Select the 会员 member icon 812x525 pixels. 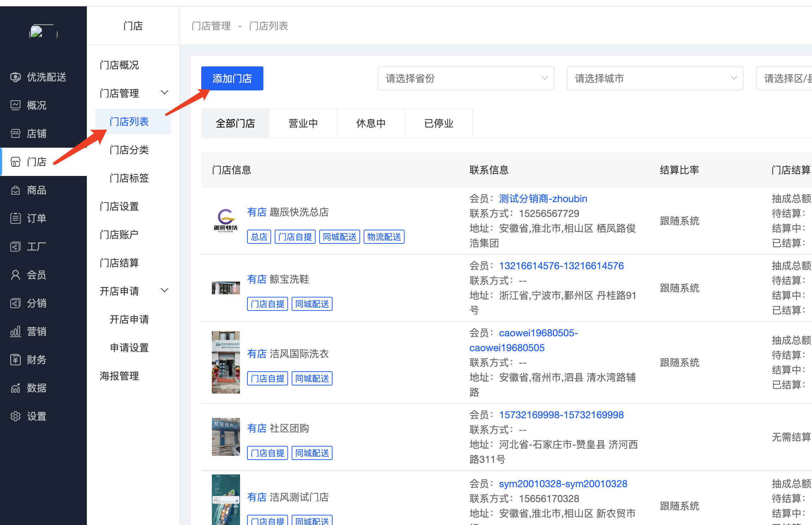pyautogui.click(x=15, y=275)
